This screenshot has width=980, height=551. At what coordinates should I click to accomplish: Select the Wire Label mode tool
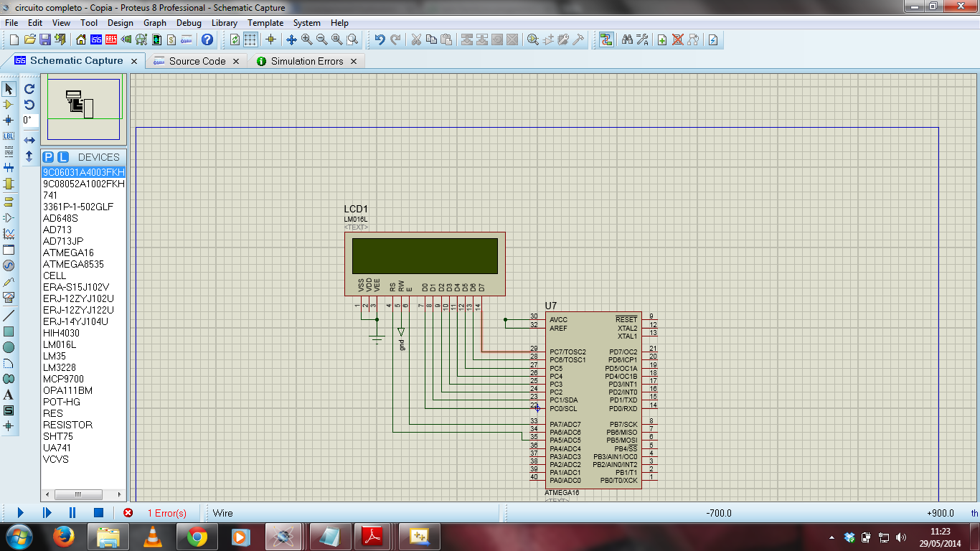9,136
